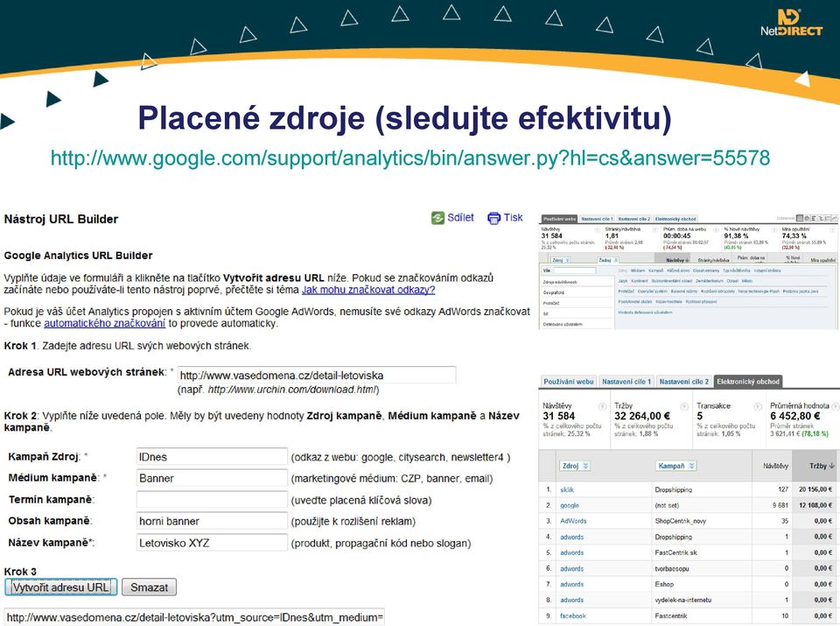
Task: Select Zdroje návštěvnosti in upper report sidebar
Action: [560, 282]
